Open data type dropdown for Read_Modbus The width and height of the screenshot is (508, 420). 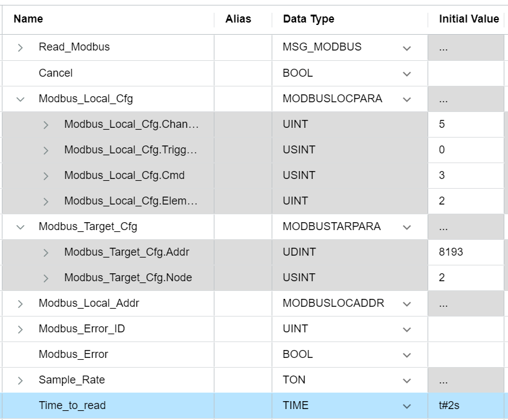tap(407, 48)
